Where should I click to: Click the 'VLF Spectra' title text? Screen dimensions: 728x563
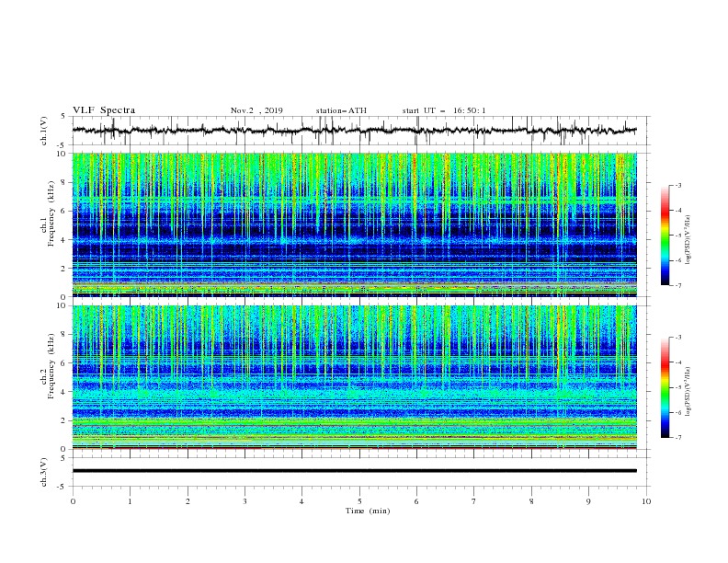[x=104, y=110]
